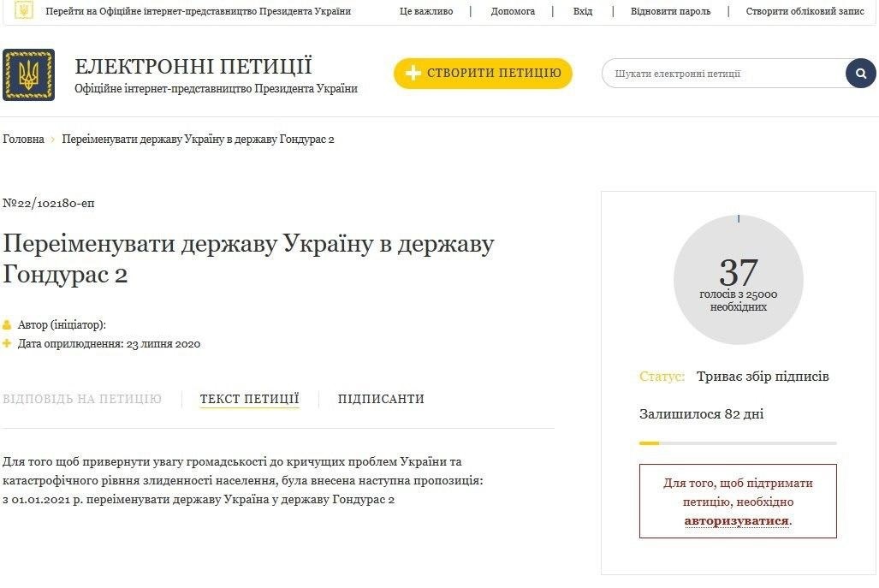Click the Вхід login link
This screenshot has width=879, height=588.
point(583,11)
